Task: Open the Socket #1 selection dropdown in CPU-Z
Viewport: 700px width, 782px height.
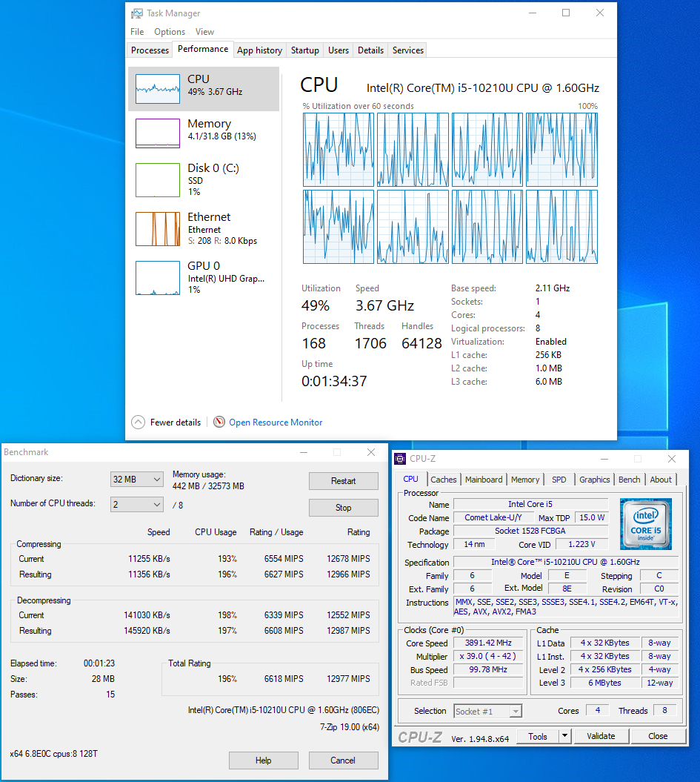Action: 487,711
